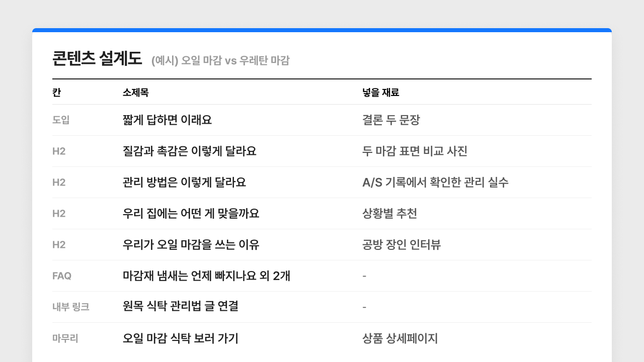Select the "마무리" row label
644x362 pixels.
click(65, 338)
